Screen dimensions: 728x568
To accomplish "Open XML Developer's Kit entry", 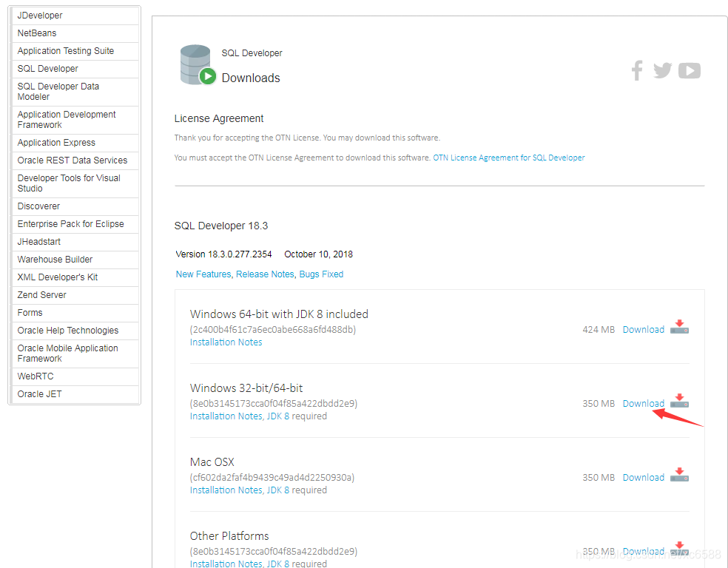I will [x=75, y=277].
